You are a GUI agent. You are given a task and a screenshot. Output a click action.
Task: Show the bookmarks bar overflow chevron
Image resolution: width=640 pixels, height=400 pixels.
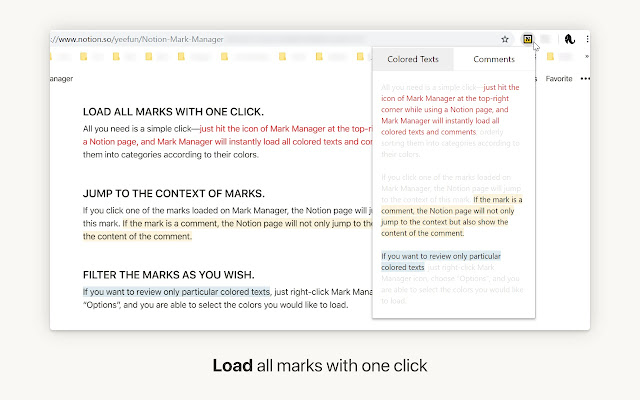pos(587,56)
